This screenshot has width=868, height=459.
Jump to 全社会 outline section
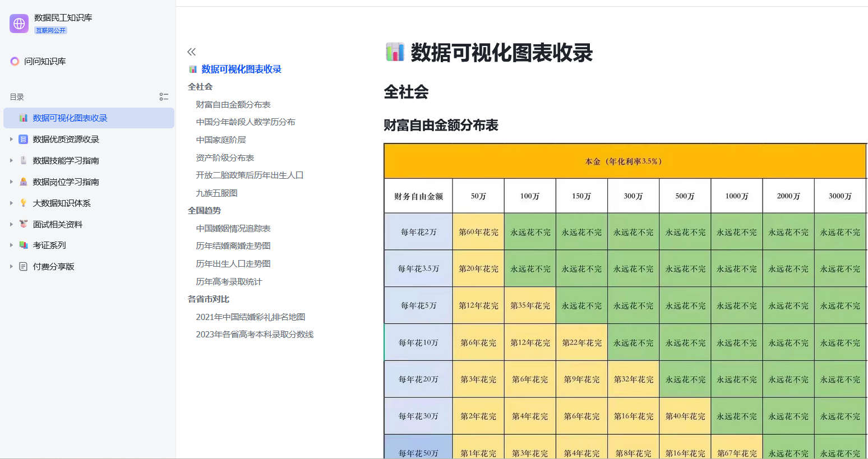tap(200, 87)
